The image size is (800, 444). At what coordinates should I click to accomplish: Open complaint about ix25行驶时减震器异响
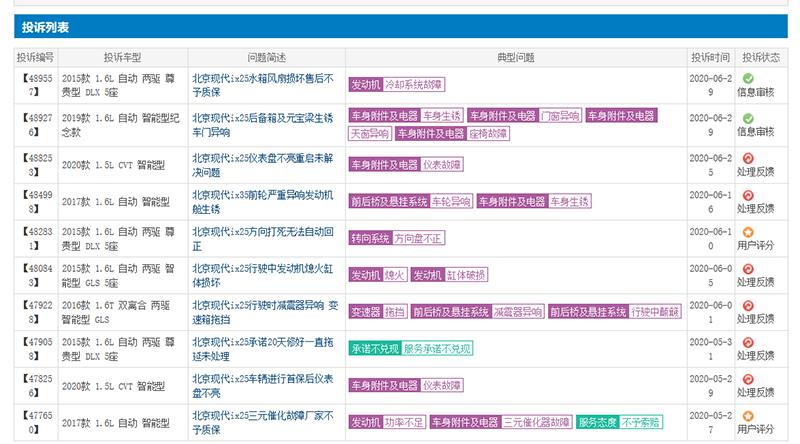[265, 312]
